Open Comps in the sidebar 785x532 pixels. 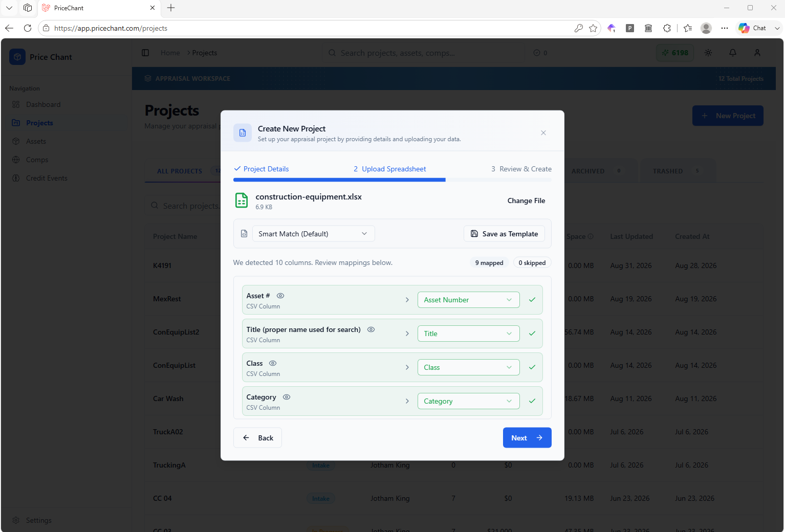[x=37, y=160]
